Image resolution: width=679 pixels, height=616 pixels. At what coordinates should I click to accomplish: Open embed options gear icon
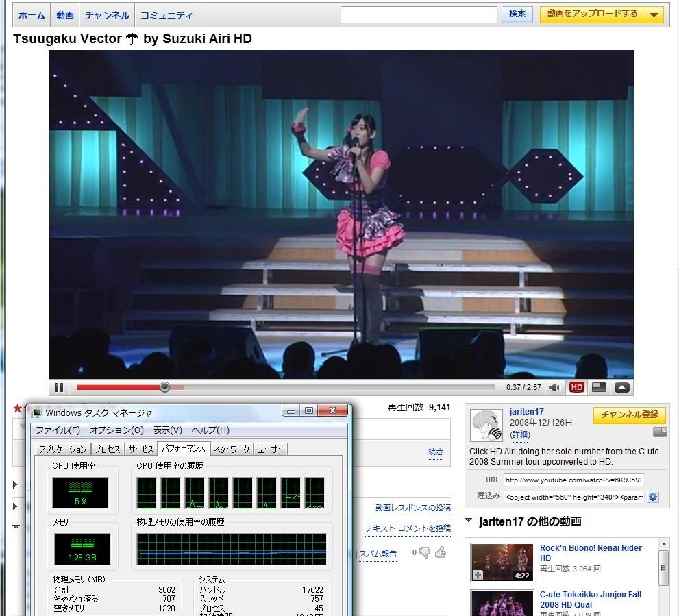pos(653,497)
